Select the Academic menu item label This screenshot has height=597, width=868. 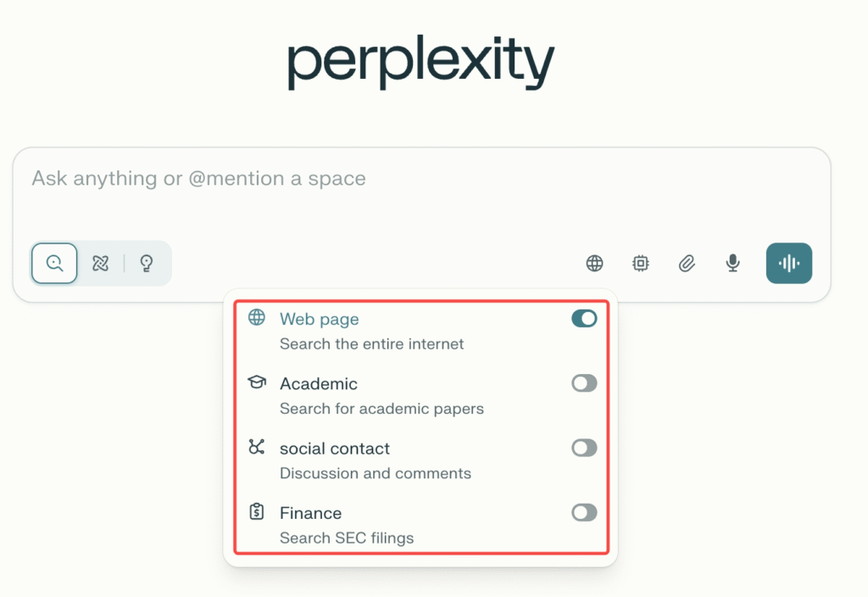coord(319,384)
